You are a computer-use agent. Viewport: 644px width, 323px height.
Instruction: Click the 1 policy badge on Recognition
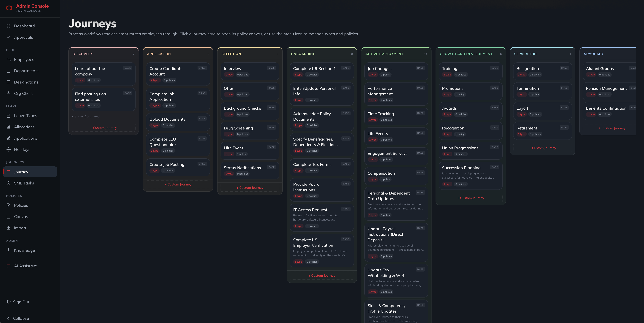pos(460,134)
